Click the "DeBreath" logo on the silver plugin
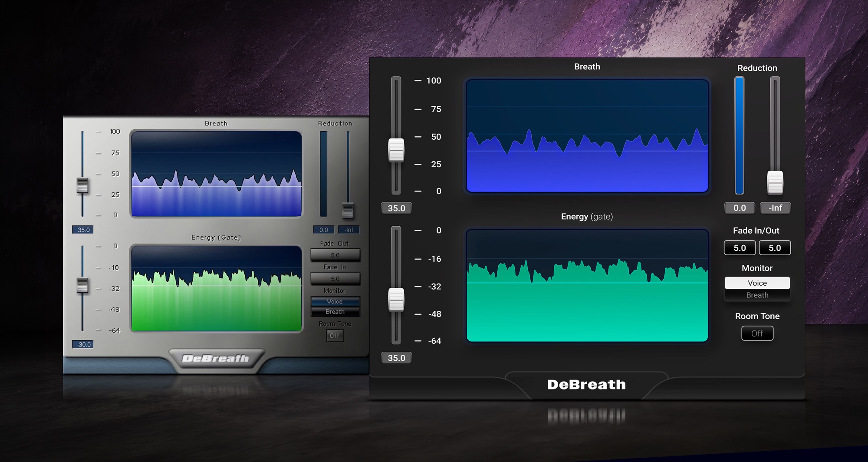Viewport: 868px width, 462px height. click(x=216, y=359)
